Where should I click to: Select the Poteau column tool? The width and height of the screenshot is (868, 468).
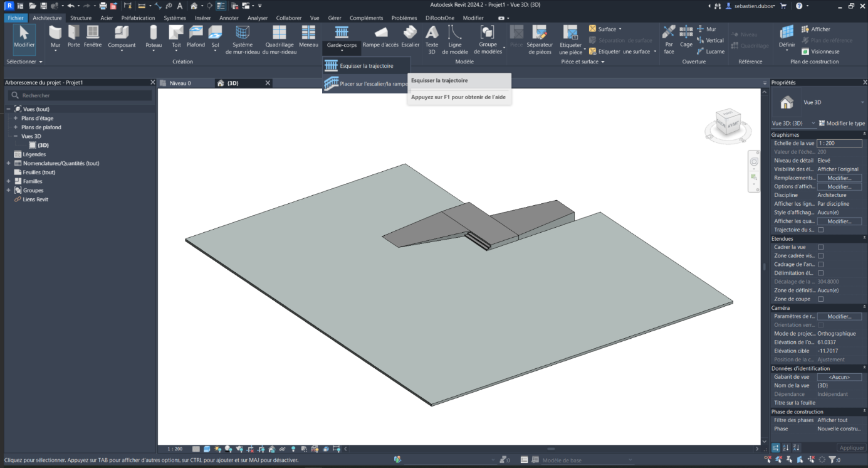[154, 36]
